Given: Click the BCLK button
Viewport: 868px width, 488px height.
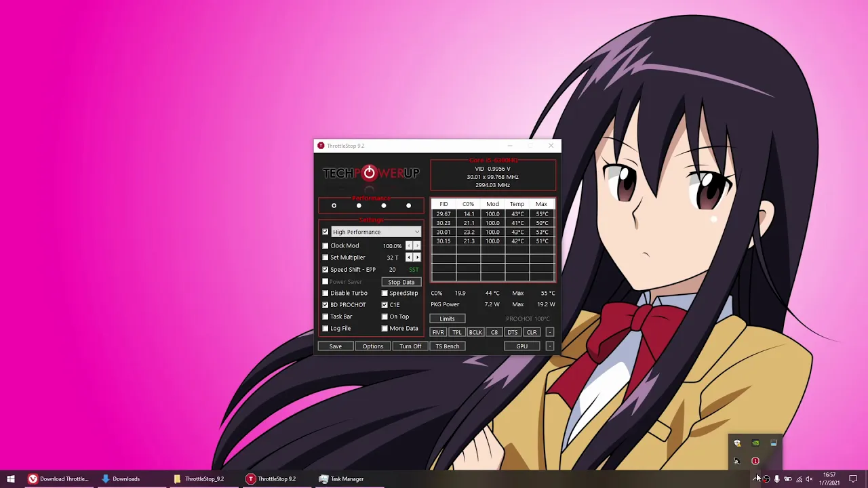Looking at the screenshot, I should 475,332.
